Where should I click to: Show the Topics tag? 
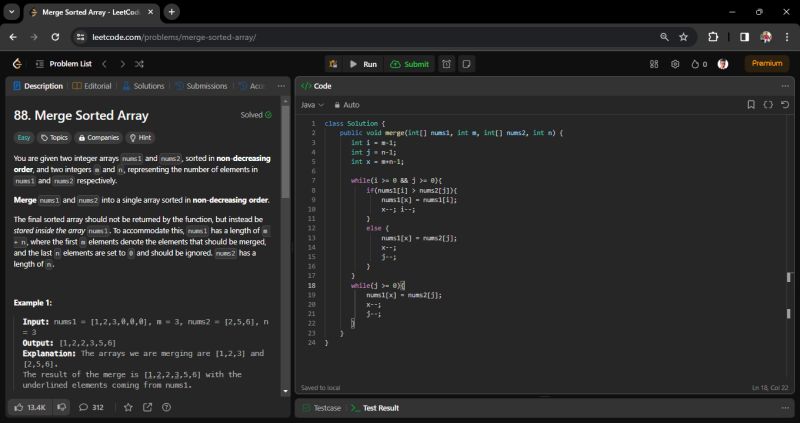pos(54,138)
